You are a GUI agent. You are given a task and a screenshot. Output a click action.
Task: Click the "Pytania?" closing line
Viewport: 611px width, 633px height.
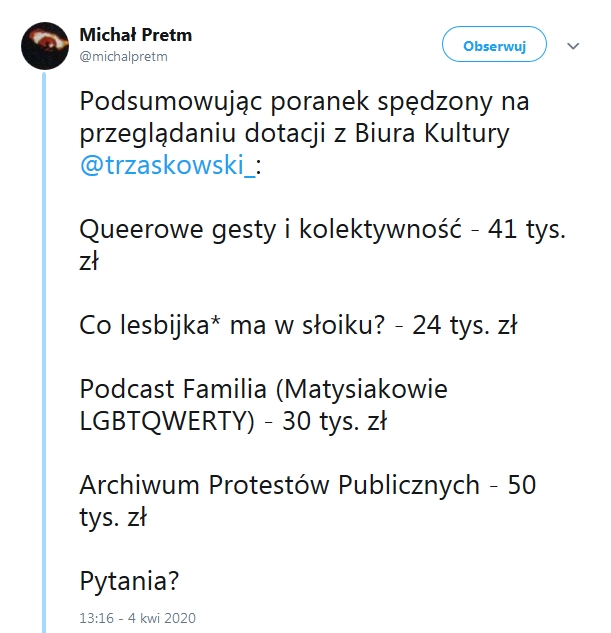pos(127,581)
